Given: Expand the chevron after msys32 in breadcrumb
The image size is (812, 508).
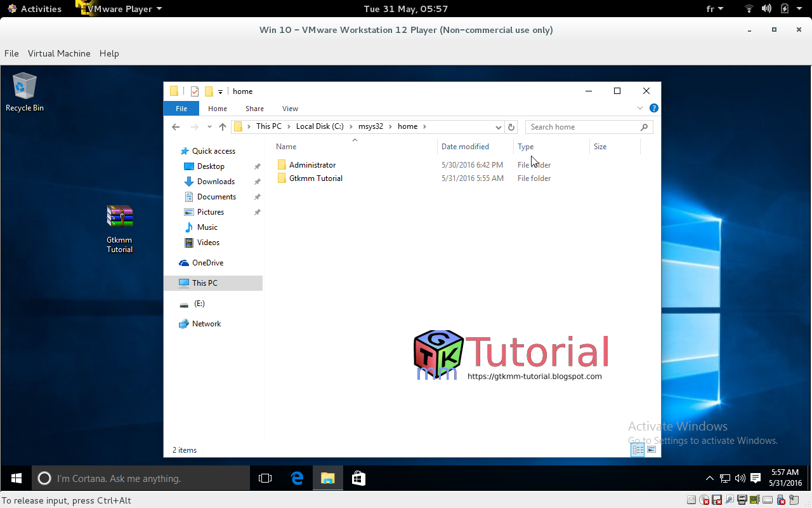Looking at the screenshot, I should [x=391, y=126].
